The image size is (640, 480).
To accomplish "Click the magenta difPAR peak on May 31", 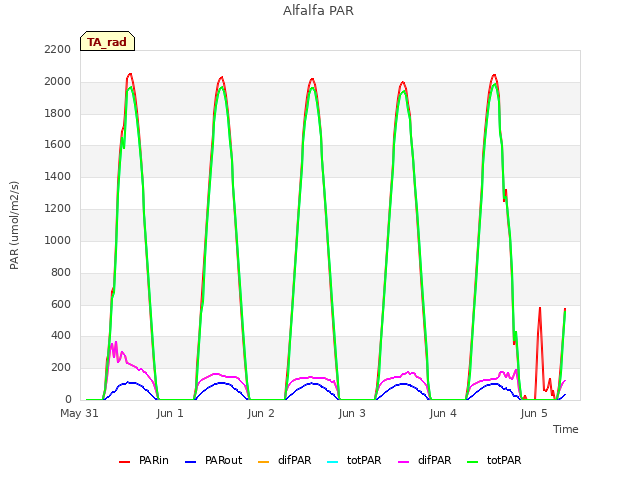I will pyautogui.click(x=116, y=342).
